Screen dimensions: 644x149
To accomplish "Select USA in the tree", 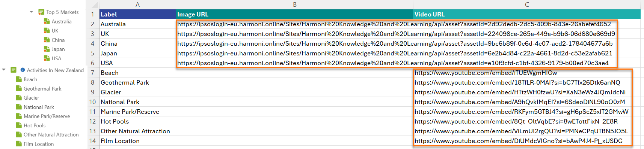I will coord(56,58).
